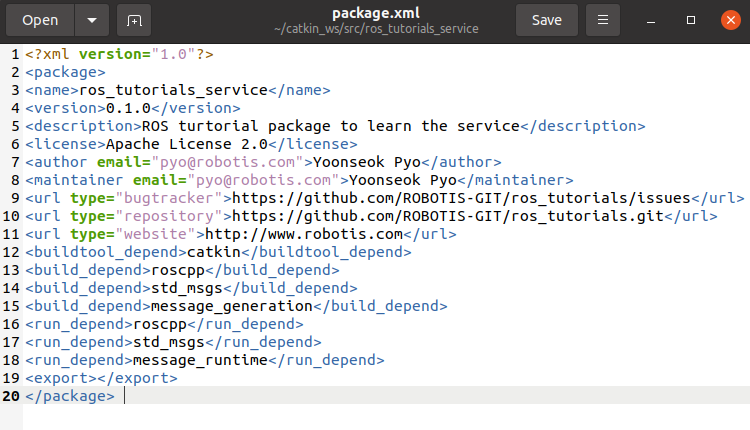Viewport: 750px width, 430px height.
Task: Click the repository ros_tutorials.git URL
Action: (448, 216)
